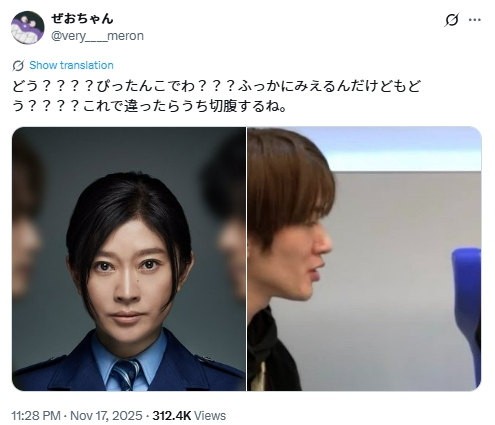
Task: Click the 312.4K view count
Action: [x=172, y=416]
